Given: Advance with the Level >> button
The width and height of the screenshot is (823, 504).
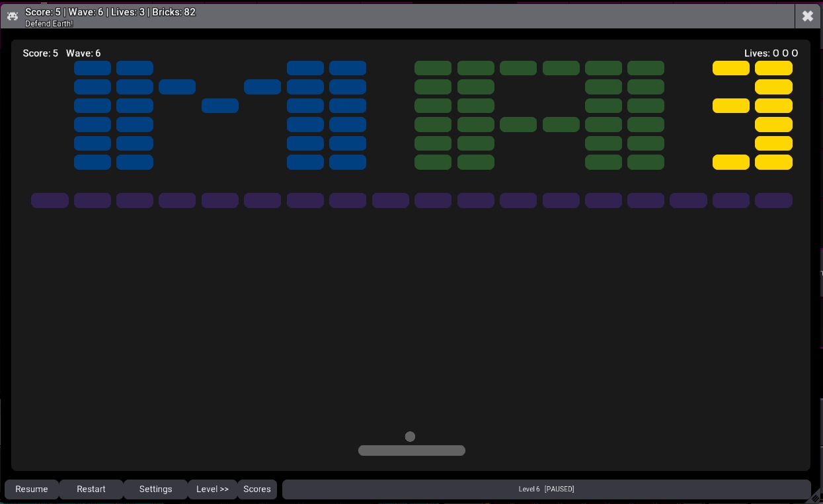Looking at the screenshot, I should point(212,489).
